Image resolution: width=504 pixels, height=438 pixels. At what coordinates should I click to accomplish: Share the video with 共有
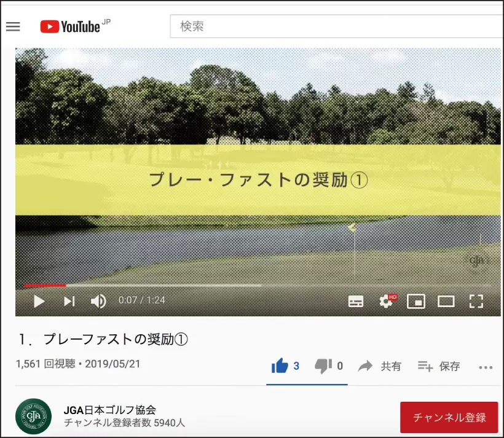[379, 366]
